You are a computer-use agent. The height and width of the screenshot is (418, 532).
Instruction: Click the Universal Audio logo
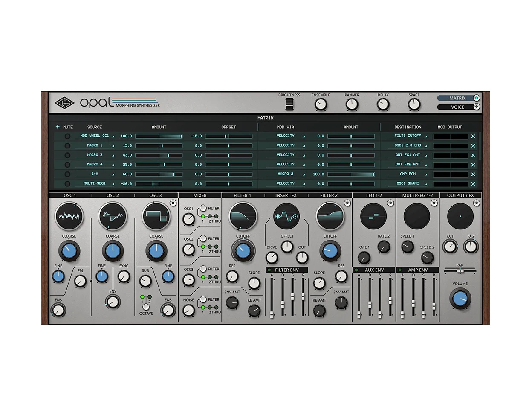pyautogui.click(x=64, y=103)
